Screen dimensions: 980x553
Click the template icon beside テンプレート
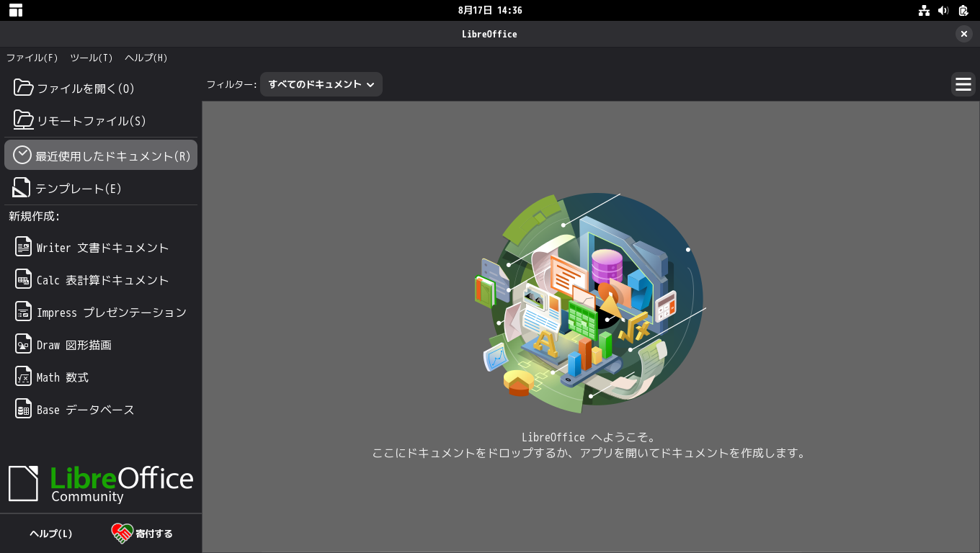(22, 188)
